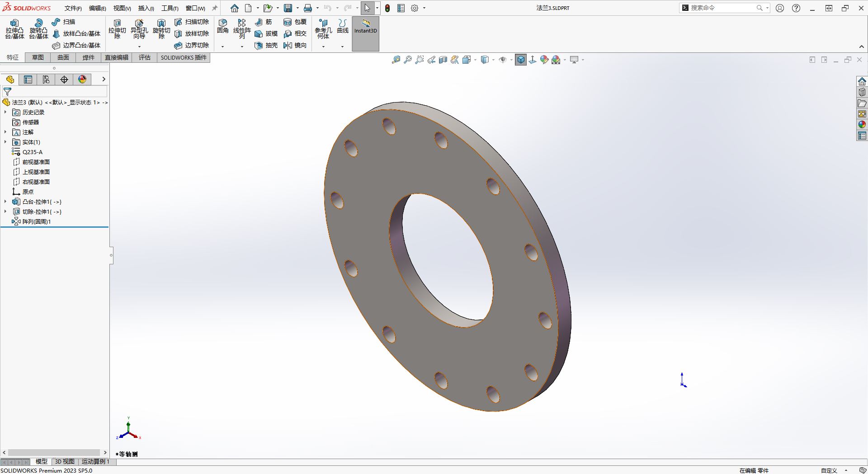
Task: Open the 曲线 curves tool
Action: pos(343,26)
